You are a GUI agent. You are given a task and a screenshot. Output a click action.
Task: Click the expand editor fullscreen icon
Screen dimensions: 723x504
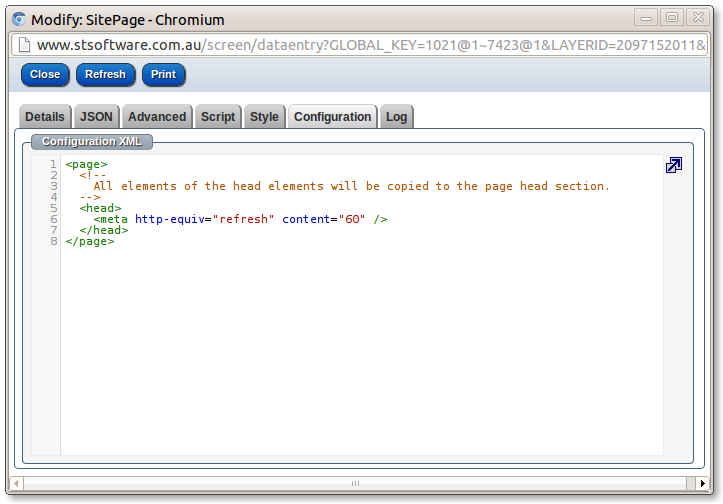(x=674, y=165)
